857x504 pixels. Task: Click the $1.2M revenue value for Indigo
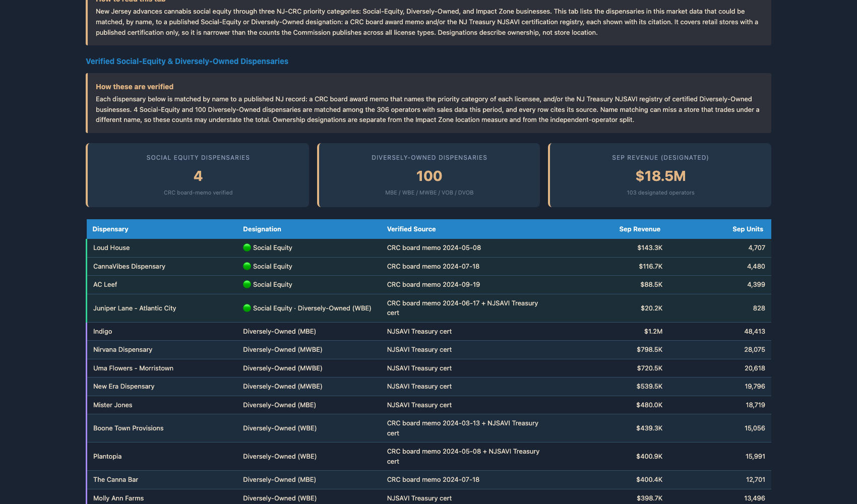point(653,331)
